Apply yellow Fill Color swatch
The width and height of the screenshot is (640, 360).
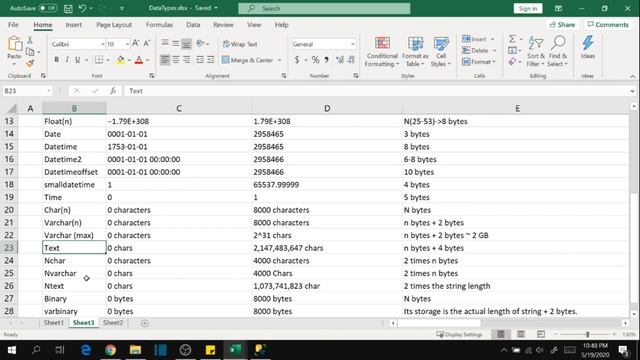click(x=120, y=60)
